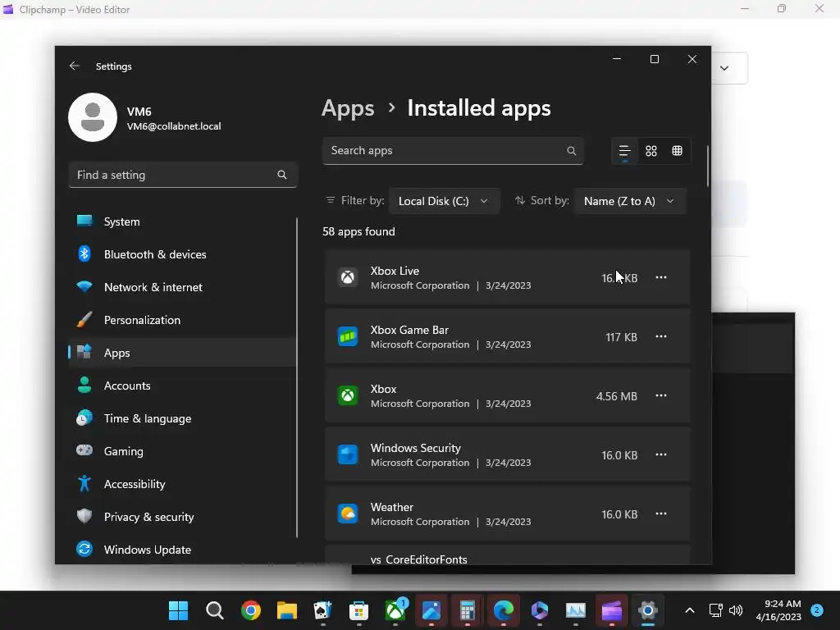
Task: Click the Weather app name
Action: point(391,507)
